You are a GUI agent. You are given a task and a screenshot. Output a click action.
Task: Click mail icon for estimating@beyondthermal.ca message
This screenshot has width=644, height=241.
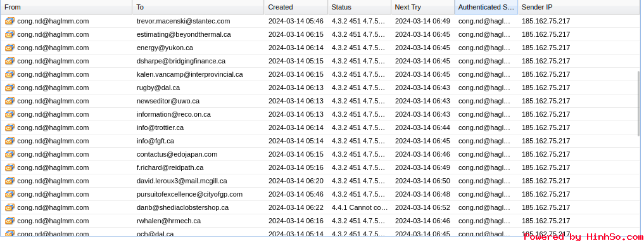[9, 34]
